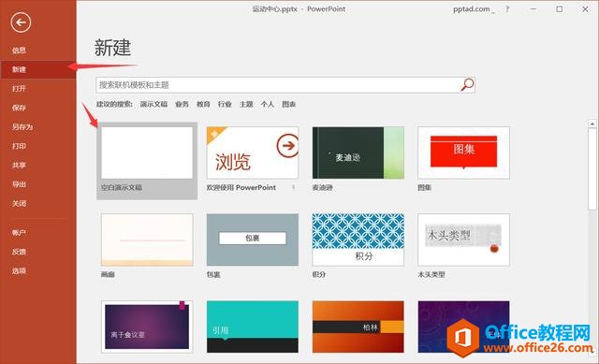The width and height of the screenshot is (599, 364).
Task: Select the 空白演示文稿 blank template thumbnail
Action: coord(147,153)
